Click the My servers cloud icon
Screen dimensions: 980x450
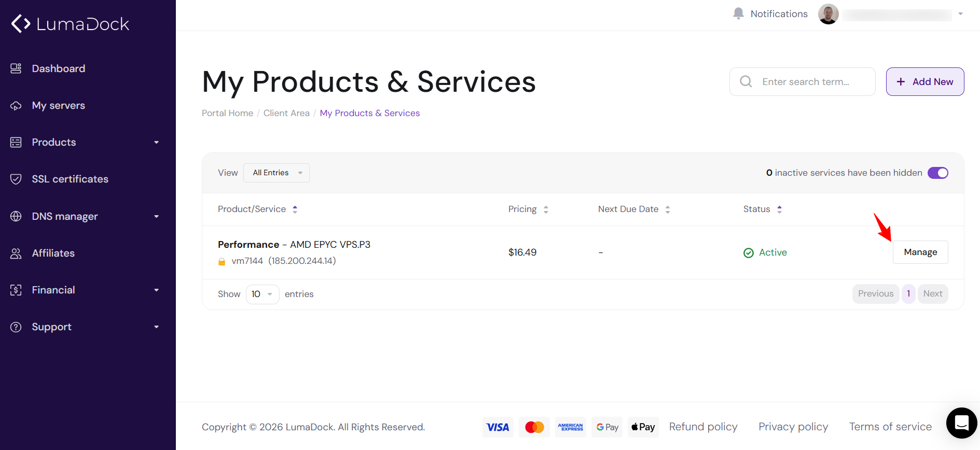pyautogui.click(x=16, y=106)
